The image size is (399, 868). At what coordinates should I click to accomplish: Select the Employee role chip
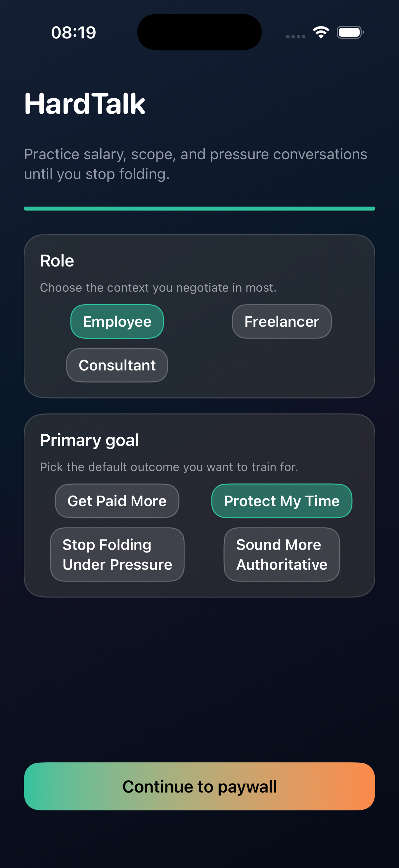(x=117, y=321)
